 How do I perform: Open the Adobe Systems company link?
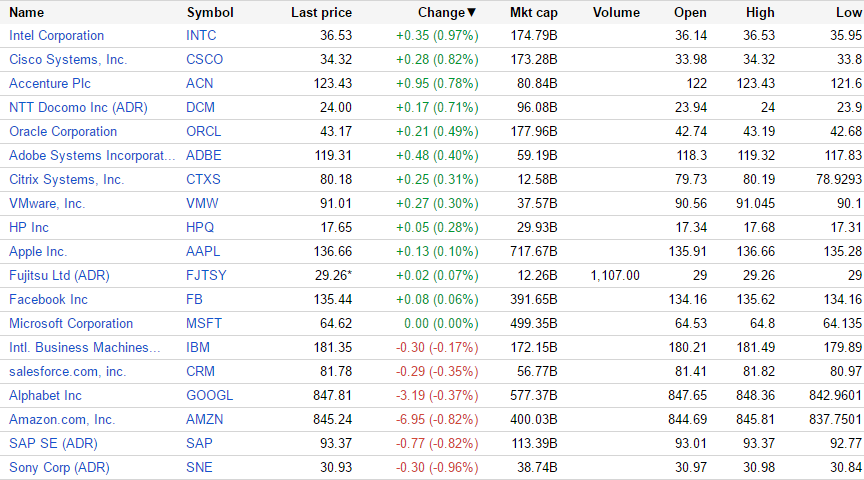(x=91, y=155)
